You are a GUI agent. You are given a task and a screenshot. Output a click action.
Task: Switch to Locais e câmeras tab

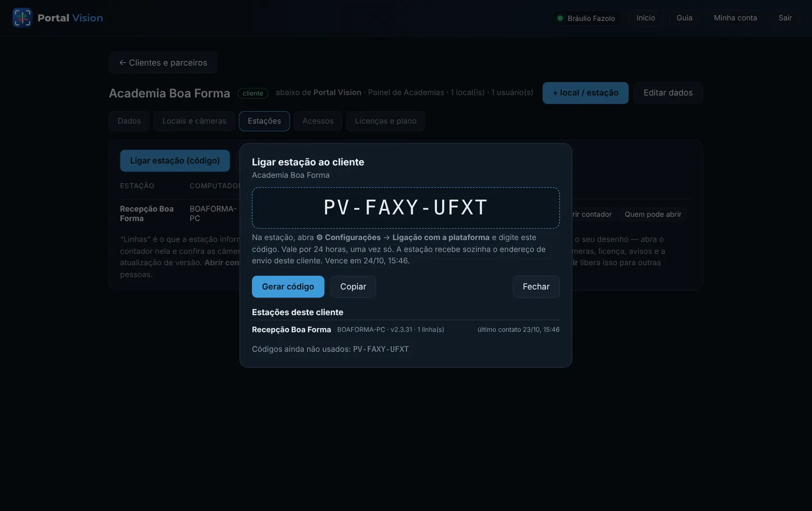tap(194, 121)
